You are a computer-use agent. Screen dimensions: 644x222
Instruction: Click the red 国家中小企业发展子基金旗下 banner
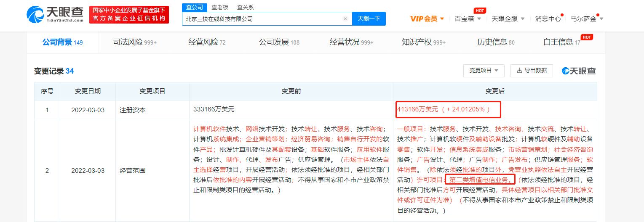coord(129,15)
